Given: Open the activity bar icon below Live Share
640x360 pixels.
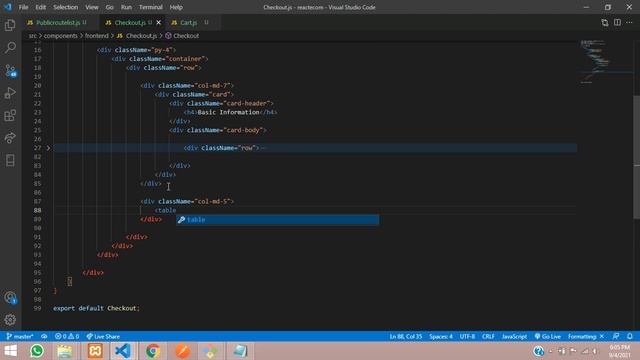Looking at the screenshot, I should 10,160.
